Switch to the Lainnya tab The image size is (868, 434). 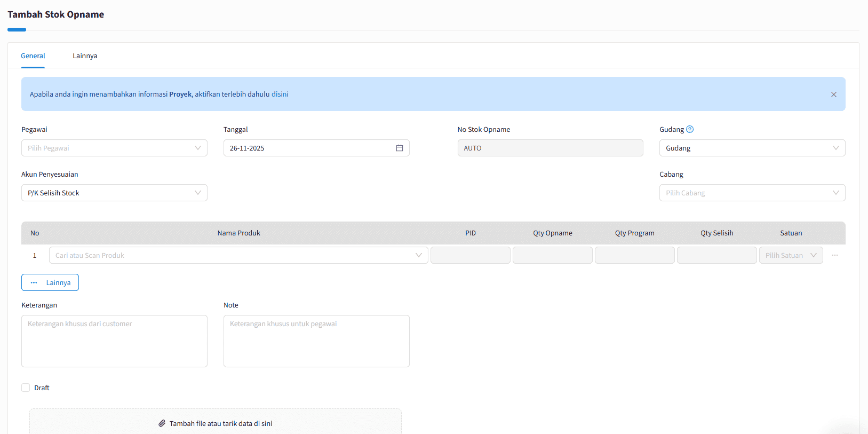pos(85,56)
